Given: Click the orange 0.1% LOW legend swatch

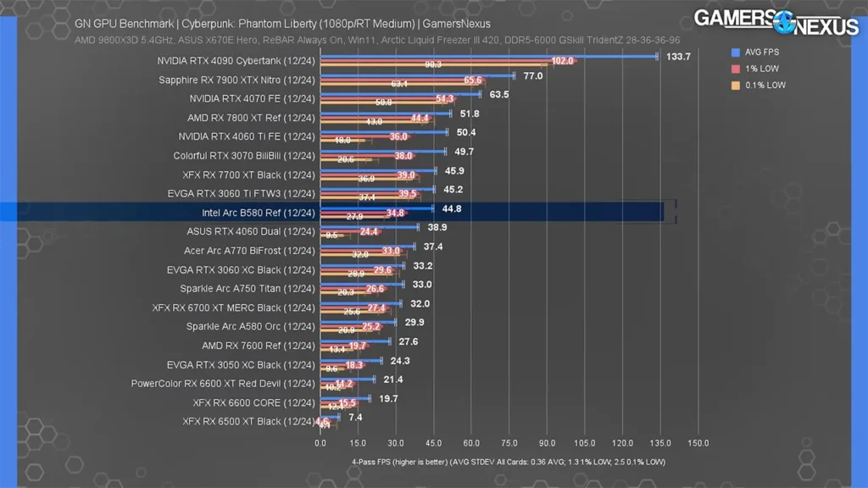Looking at the screenshot, I should (x=735, y=86).
